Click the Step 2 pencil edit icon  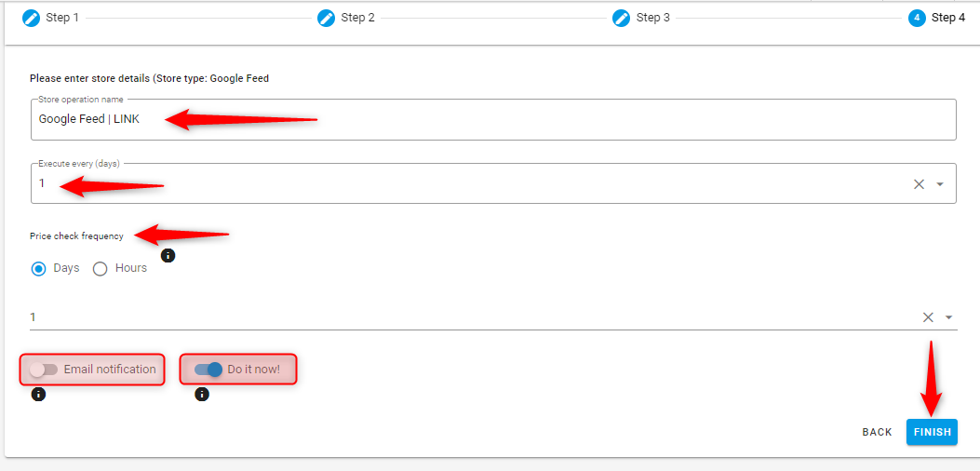326,18
